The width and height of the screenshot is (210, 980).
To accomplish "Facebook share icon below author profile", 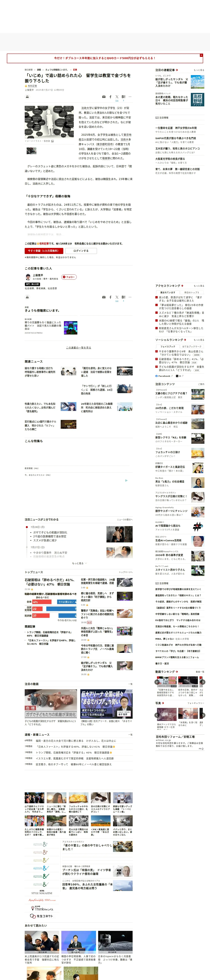I will click(x=111, y=297).
